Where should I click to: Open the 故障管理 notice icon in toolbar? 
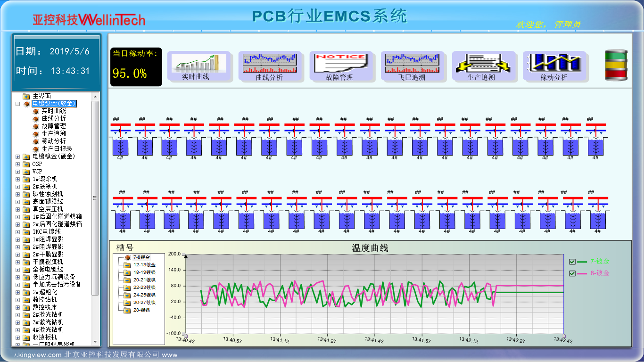click(340, 66)
